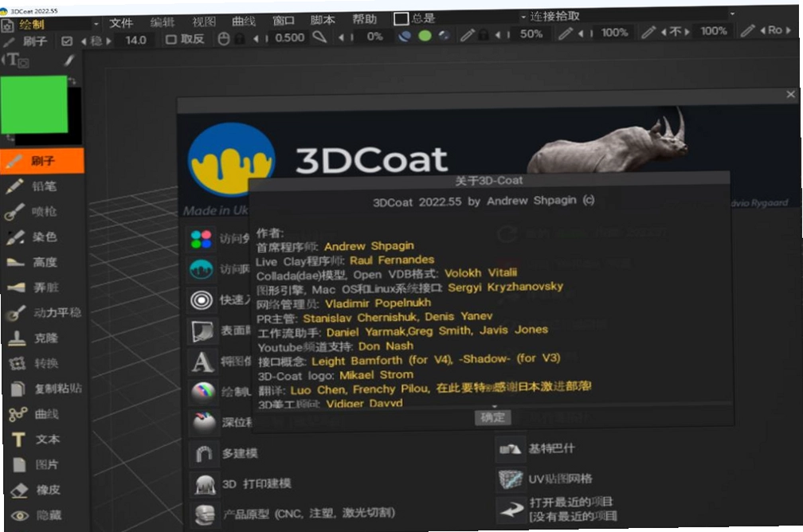Toggle the lock icon before 50%
The image size is (803, 532).
tap(483, 35)
